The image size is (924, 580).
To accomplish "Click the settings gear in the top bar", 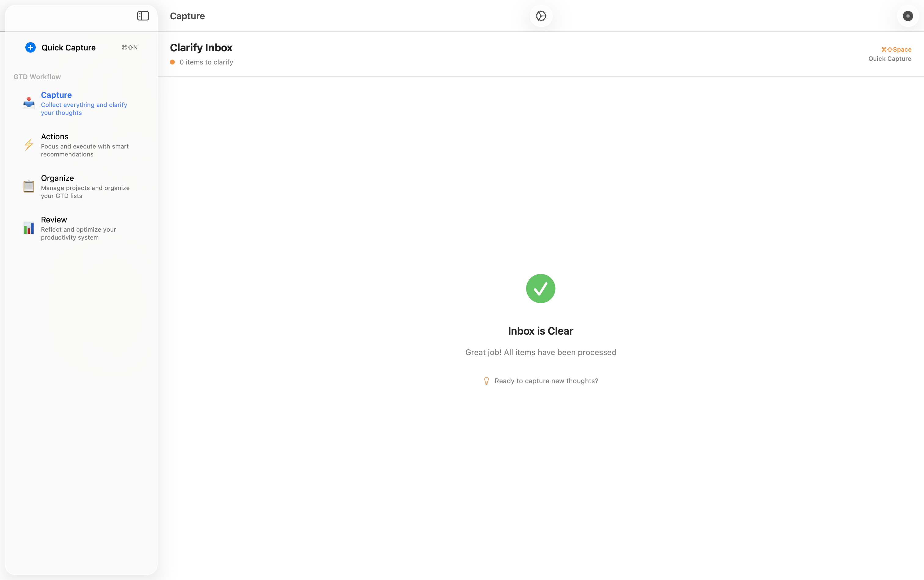I will pos(541,16).
